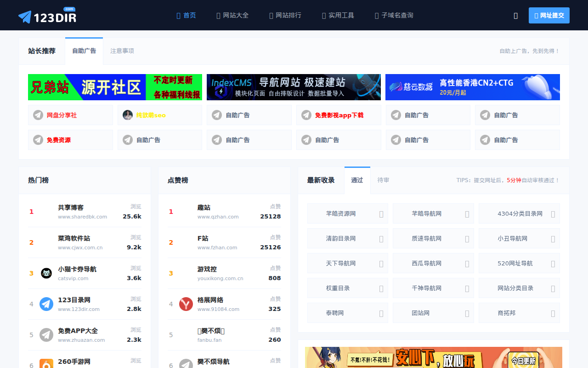The image size is (588, 368).
Task: Toggle the dark theme icon near 网址提交
Action: coord(515,15)
